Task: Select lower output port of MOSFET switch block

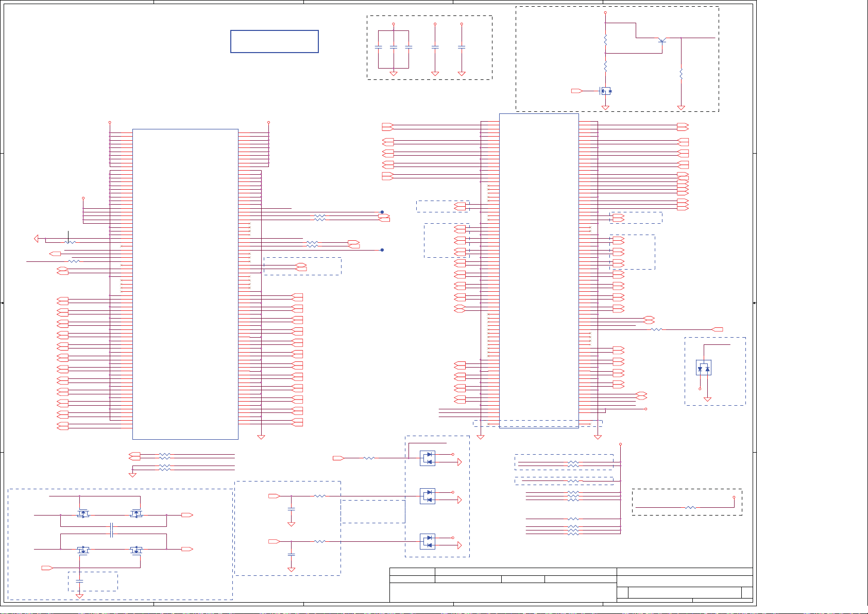Action: [x=187, y=549]
